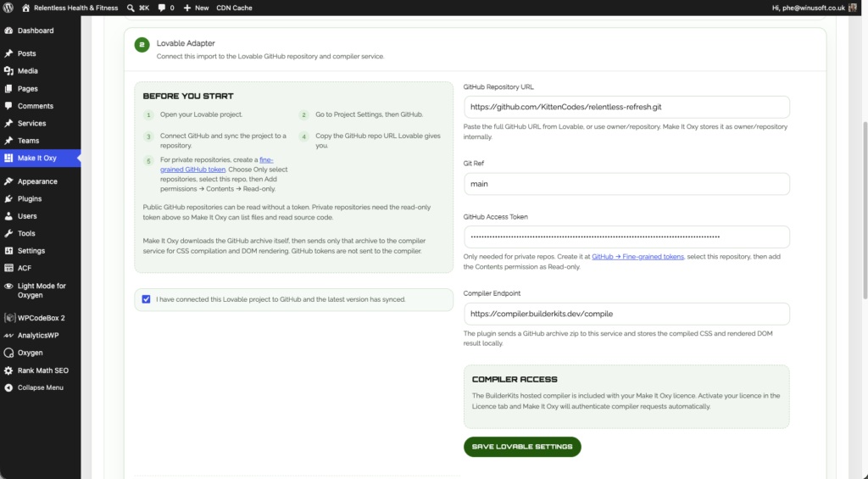The image size is (868, 479).
Task: Click the New label in admin bar
Action: tap(202, 8)
